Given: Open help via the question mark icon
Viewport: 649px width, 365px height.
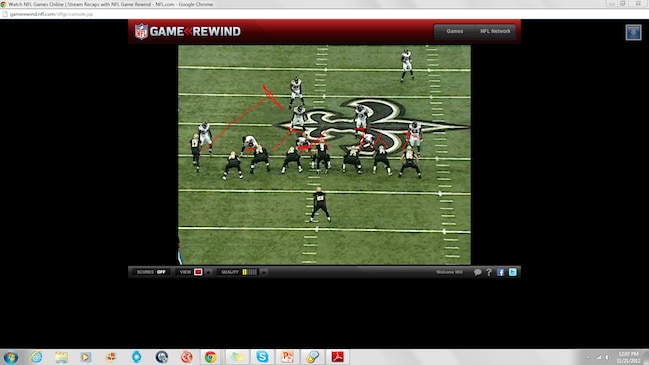Looking at the screenshot, I should pyautogui.click(x=489, y=272).
